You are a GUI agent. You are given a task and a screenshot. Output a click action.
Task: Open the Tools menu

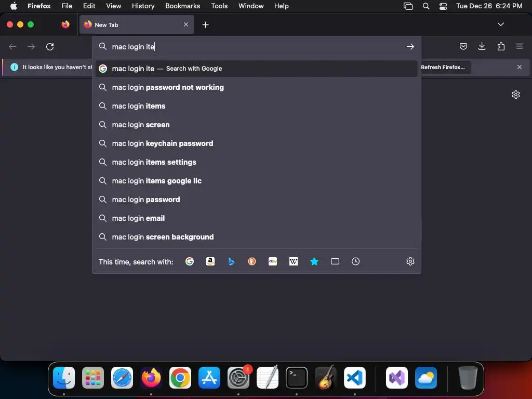[219, 6]
